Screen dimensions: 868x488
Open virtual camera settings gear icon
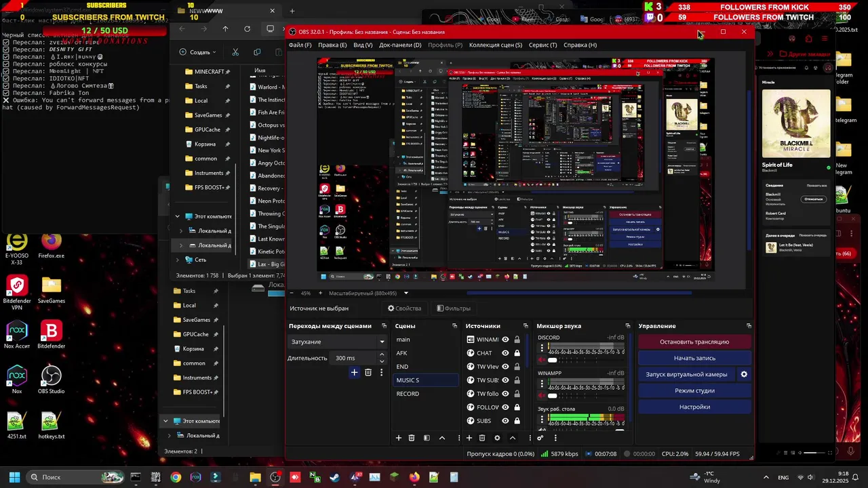coord(744,374)
